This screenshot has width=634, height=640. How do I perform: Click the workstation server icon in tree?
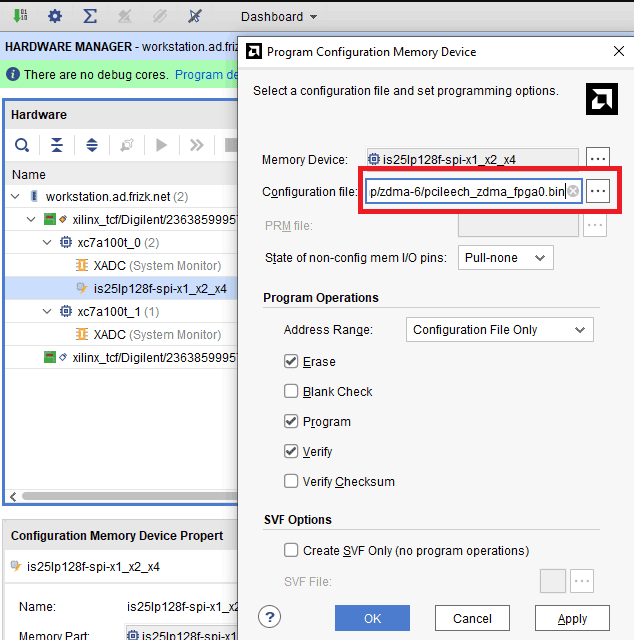(35, 196)
